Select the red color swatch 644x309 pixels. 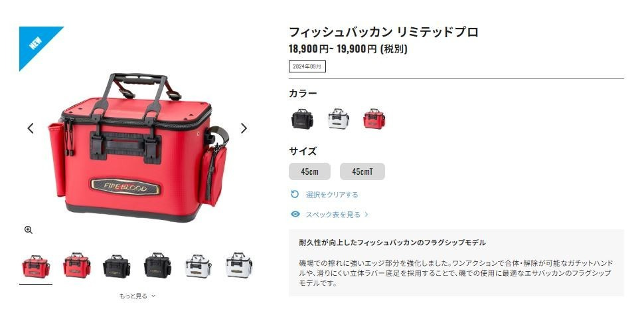coord(374,119)
